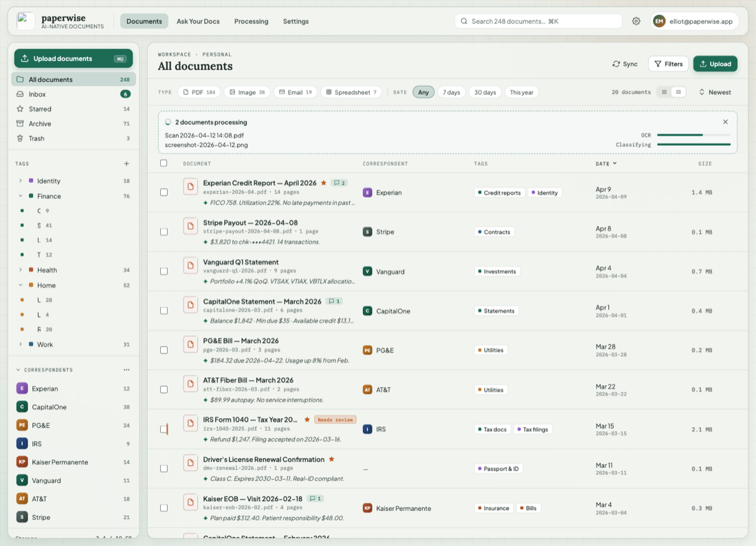Click the search documents field
This screenshot has height=546, width=756.
click(538, 21)
